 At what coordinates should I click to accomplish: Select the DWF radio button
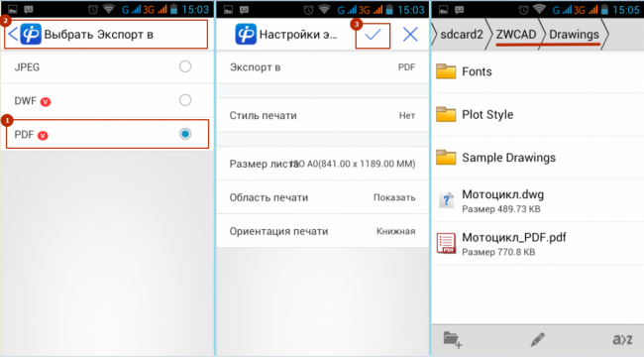point(185,100)
